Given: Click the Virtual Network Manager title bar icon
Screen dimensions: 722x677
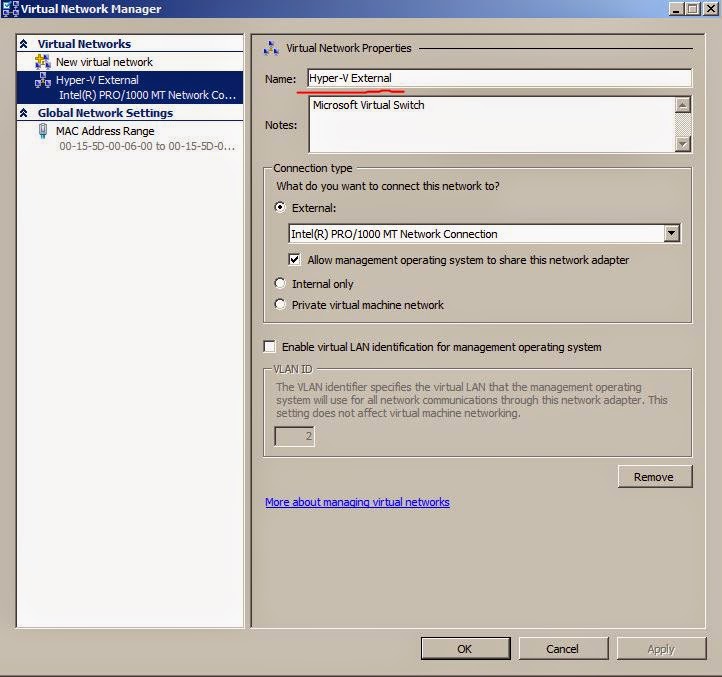Looking at the screenshot, I should point(10,9).
